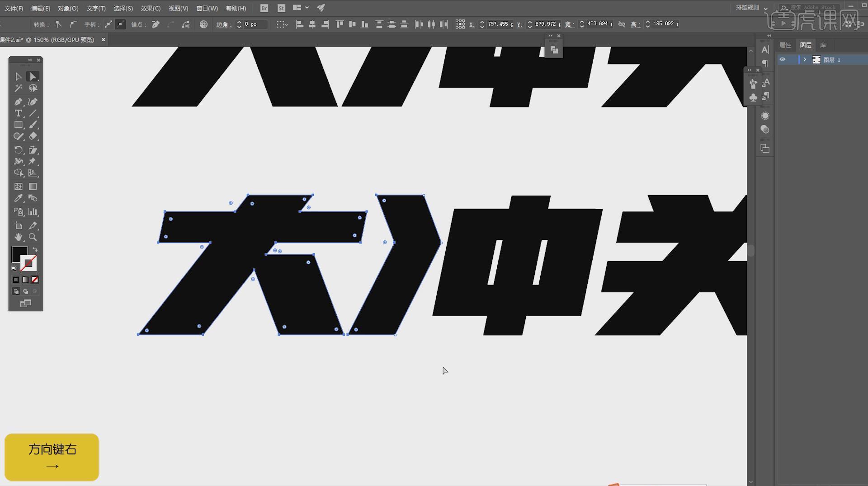The height and width of the screenshot is (486, 868).
Task: Open the 窗口(W) menu
Action: click(x=207, y=8)
